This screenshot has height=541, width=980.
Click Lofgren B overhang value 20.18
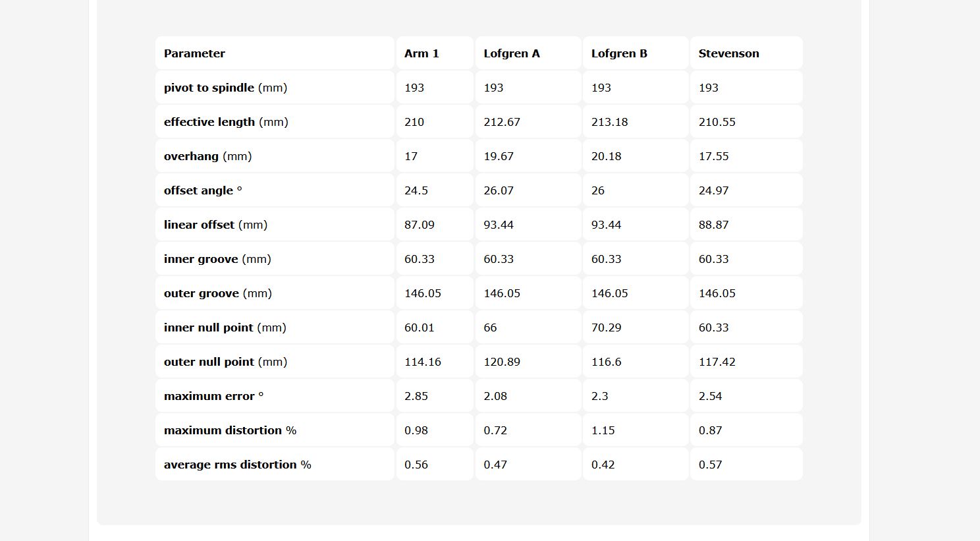606,156
